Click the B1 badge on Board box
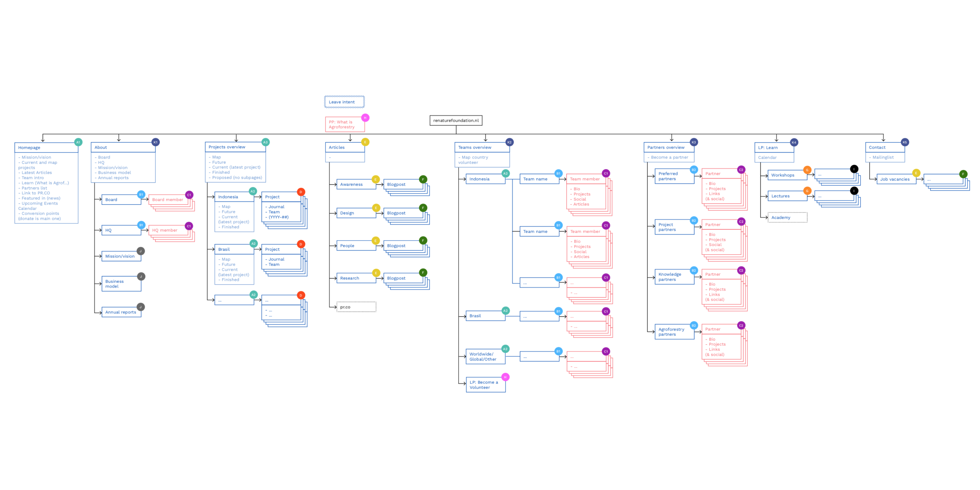 (x=141, y=194)
